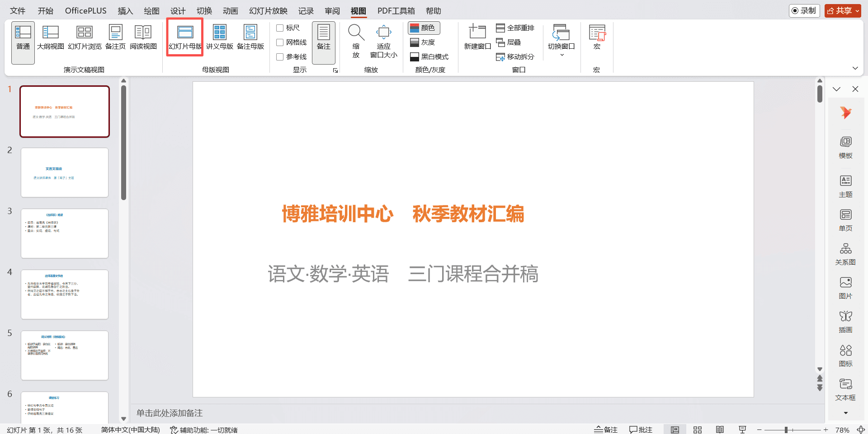Open PDF工具箱 tab
Screen dimensions: 868x434
pos(396,11)
